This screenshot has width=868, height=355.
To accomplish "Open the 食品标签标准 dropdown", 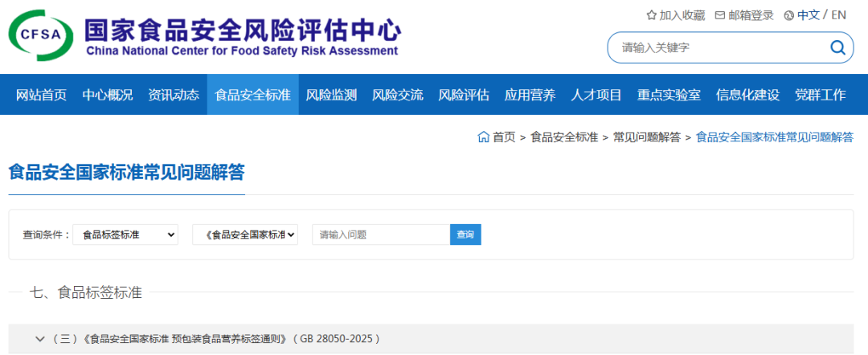I will pyautogui.click(x=125, y=235).
